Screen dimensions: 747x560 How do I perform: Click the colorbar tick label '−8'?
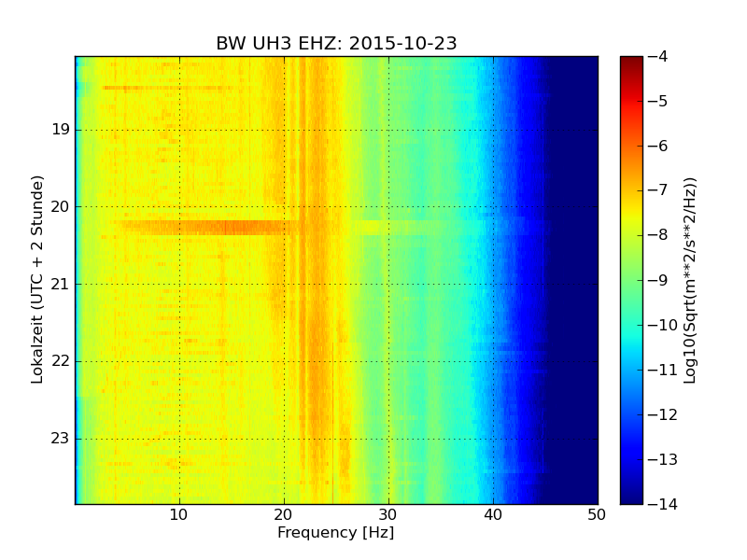click(657, 235)
